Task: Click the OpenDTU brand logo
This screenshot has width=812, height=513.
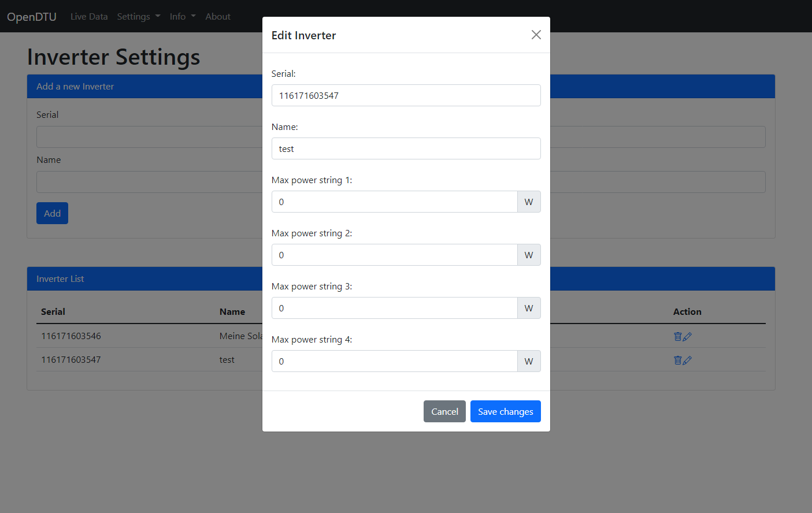Action: coord(32,16)
